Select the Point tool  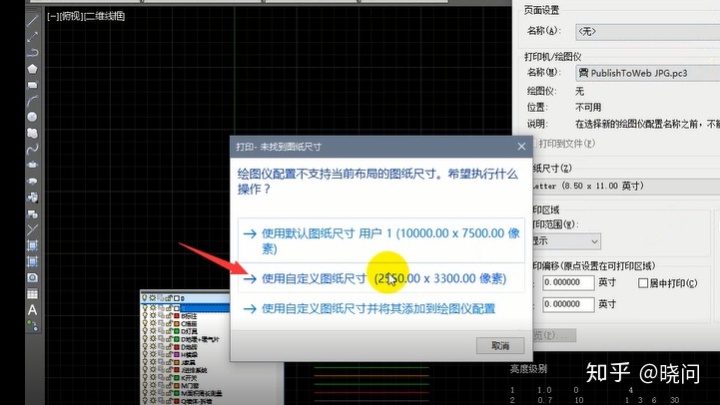(x=32, y=229)
